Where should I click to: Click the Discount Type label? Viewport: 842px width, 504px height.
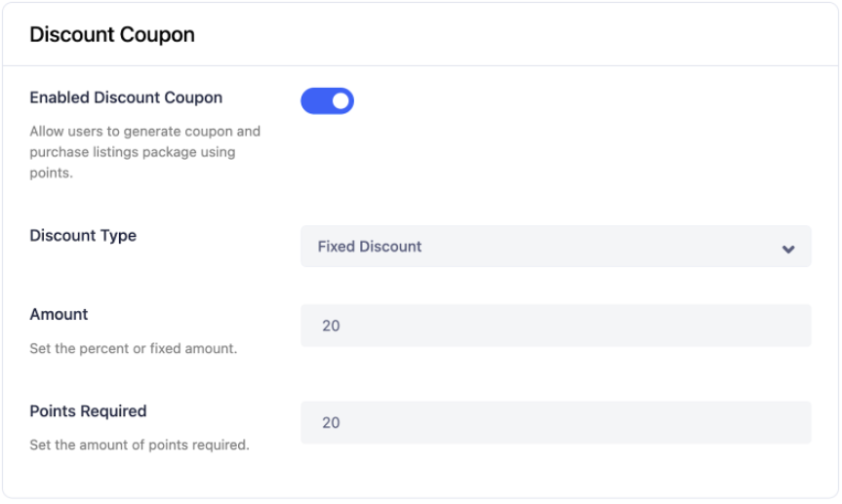click(x=83, y=236)
